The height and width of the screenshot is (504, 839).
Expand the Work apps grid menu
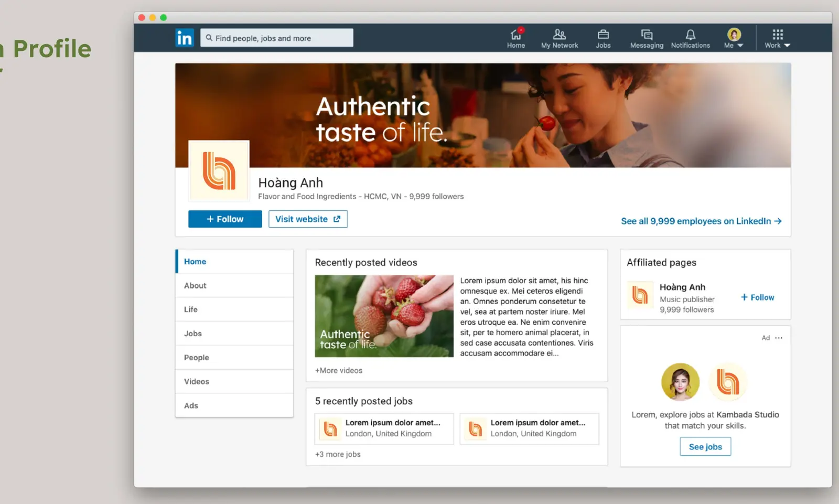pos(777,38)
